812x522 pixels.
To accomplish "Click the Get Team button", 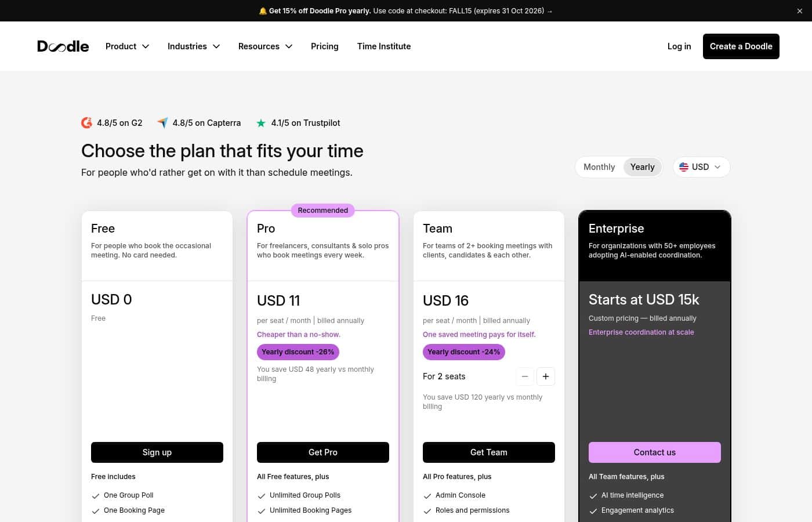I will point(489,452).
